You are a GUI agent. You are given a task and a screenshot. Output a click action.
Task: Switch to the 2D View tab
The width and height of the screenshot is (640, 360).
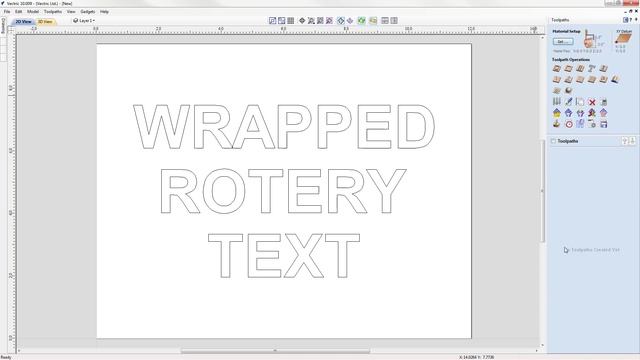tap(23, 21)
